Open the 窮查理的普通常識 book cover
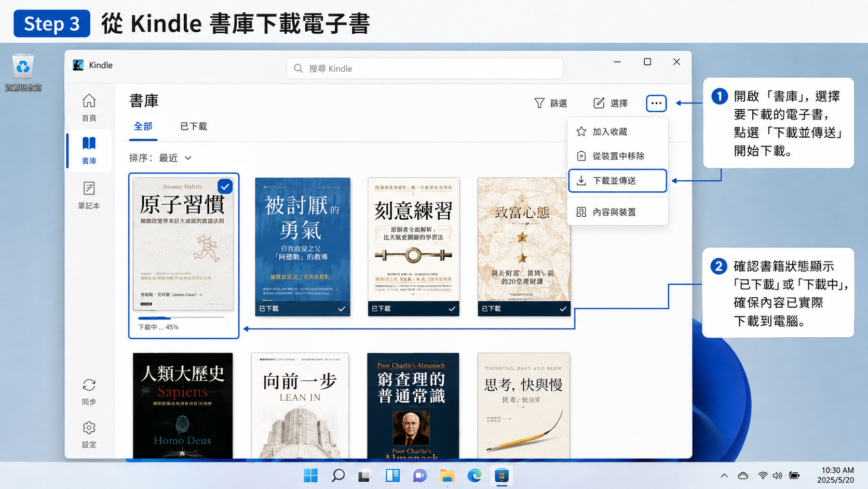The height and width of the screenshot is (489, 868). point(413,405)
